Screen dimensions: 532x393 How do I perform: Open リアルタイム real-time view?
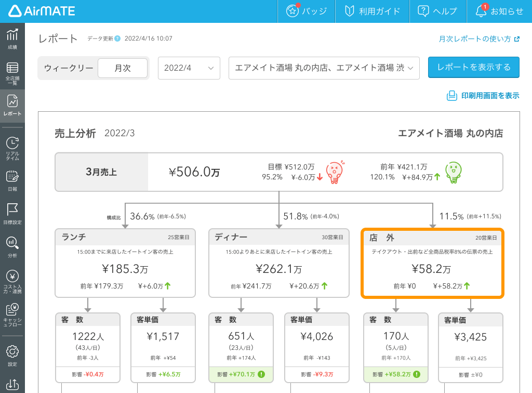[x=12, y=148]
